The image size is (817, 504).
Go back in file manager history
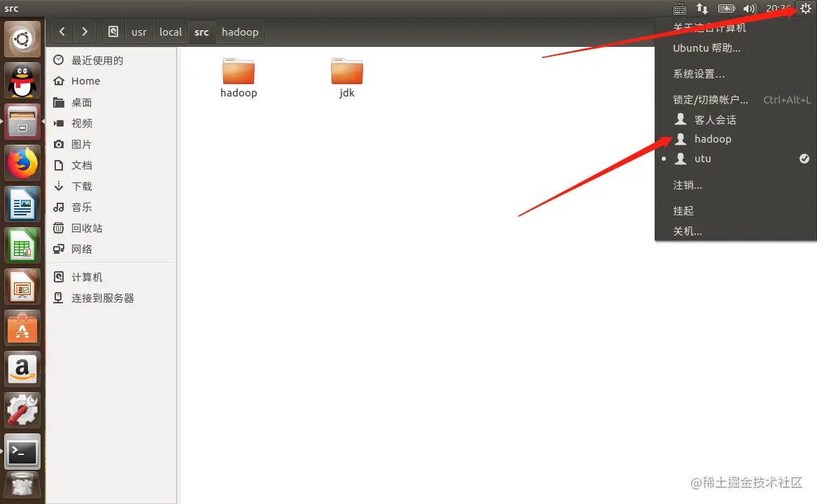point(62,31)
